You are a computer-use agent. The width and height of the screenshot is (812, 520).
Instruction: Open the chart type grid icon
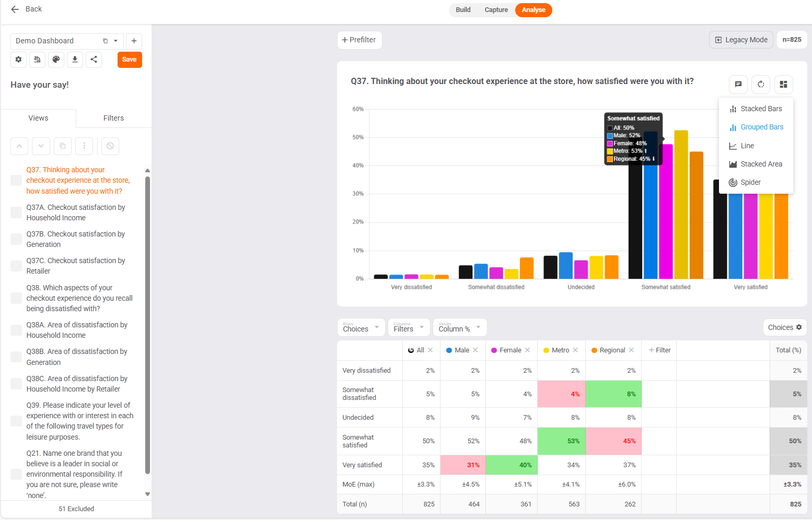pyautogui.click(x=783, y=84)
